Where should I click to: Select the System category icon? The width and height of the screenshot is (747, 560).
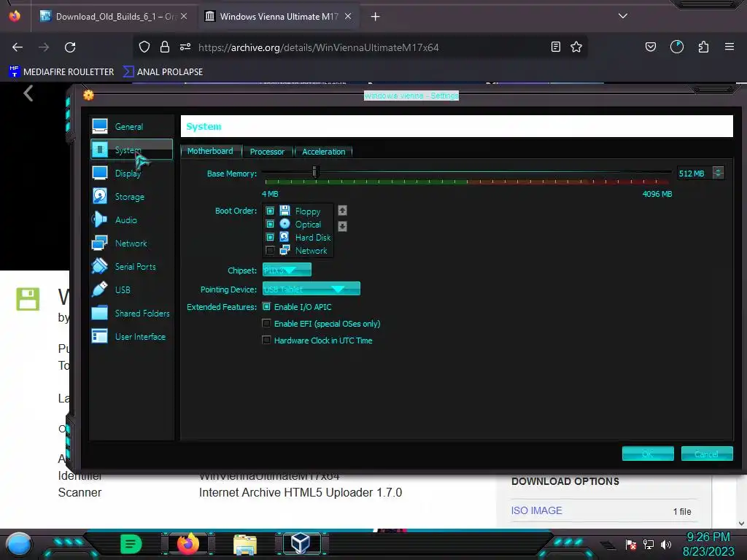pos(99,149)
